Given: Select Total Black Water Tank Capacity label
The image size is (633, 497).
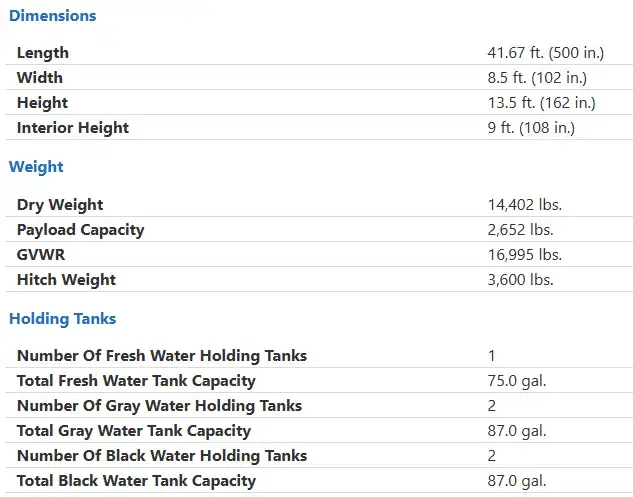Looking at the screenshot, I should [x=136, y=481].
